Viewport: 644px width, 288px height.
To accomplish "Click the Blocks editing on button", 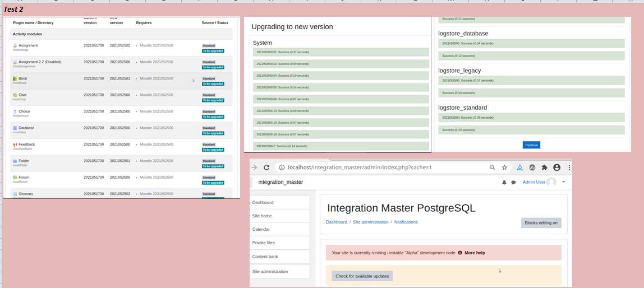I will pyautogui.click(x=541, y=223).
